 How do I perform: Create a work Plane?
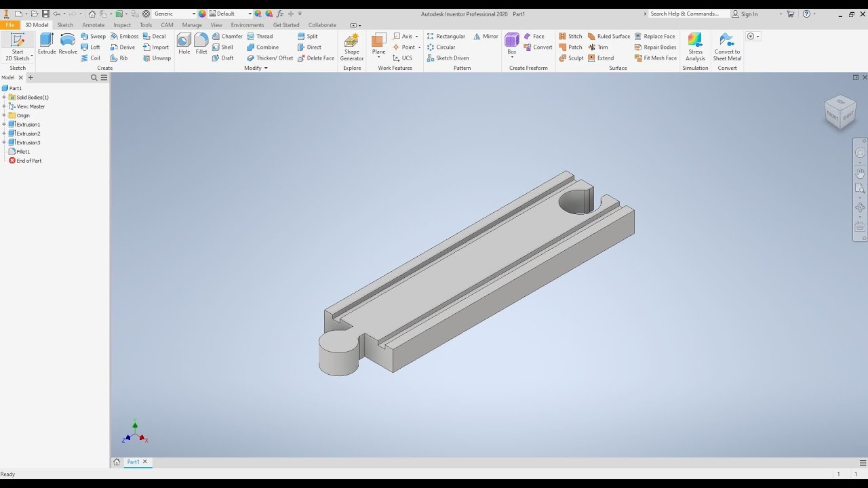378,45
